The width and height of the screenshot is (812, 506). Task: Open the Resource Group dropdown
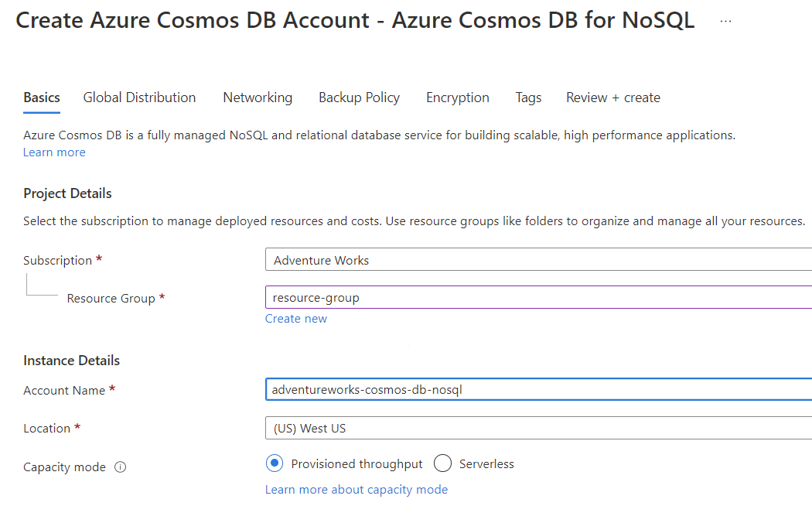click(538, 297)
